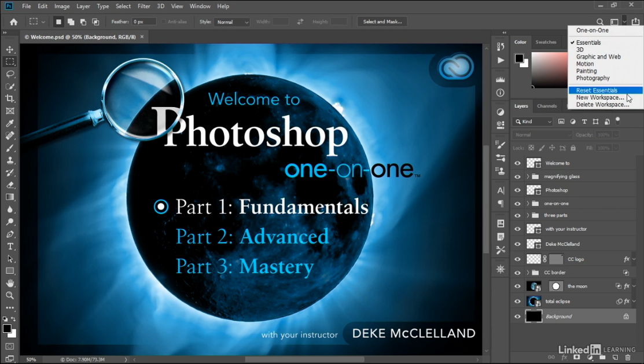Select the Blur tool
The width and height of the screenshot is (644, 364).
click(x=10, y=209)
